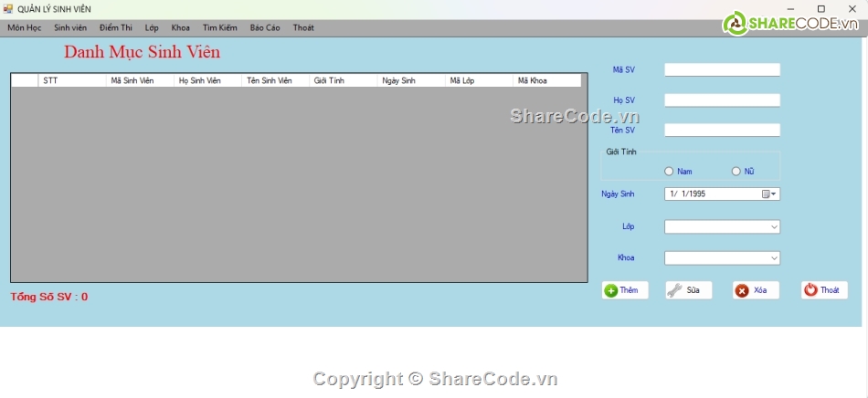
Task: Click into the Tên SV input box
Action: click(722, 131)
